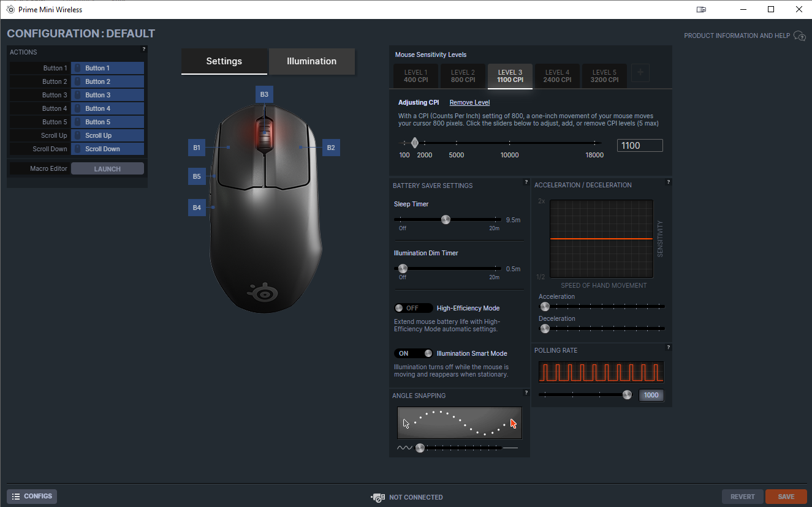
Task: Select the LEVEL 5 3200 CPI tab
Action: coord(604,76)
